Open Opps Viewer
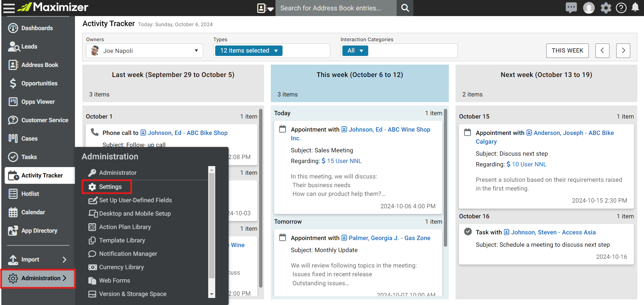644x305 pixels. pos(37,102)
